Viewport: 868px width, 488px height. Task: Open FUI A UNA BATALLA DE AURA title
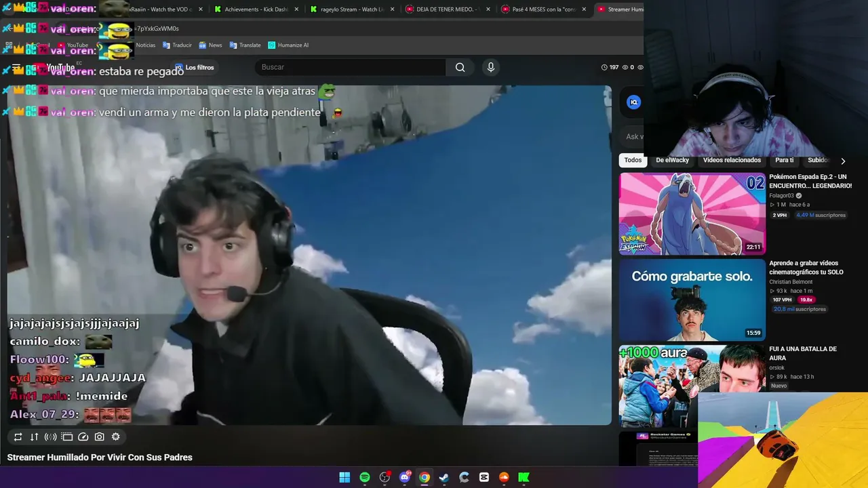click(x=803, y=353)
